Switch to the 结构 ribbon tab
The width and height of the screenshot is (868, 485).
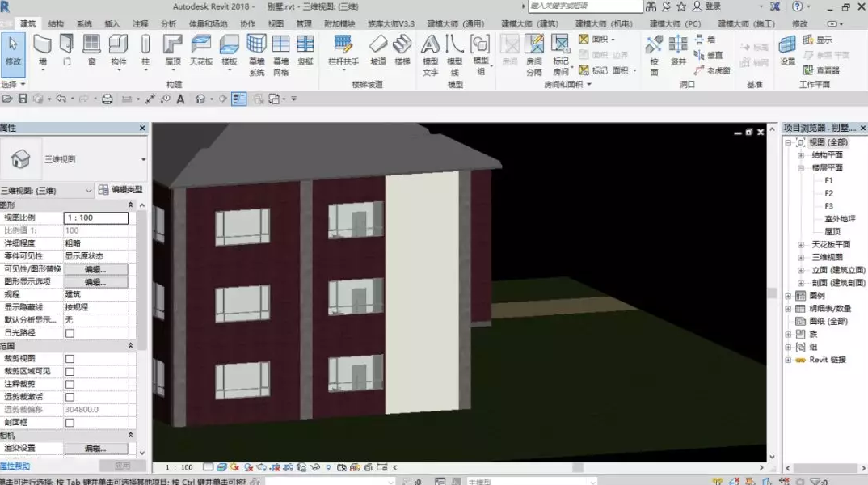coord(56,23)
